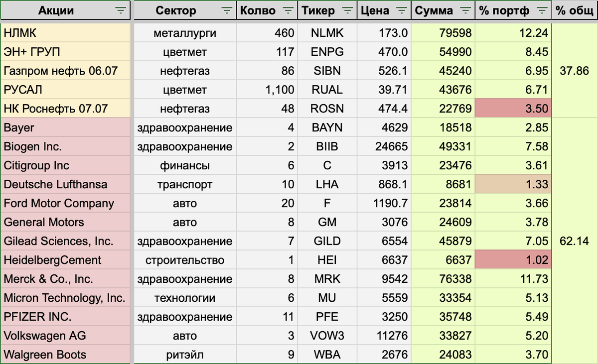The image size is (598, 364).
Task: Select sector cell ритэйл
Action: click(x=185, y=355)
